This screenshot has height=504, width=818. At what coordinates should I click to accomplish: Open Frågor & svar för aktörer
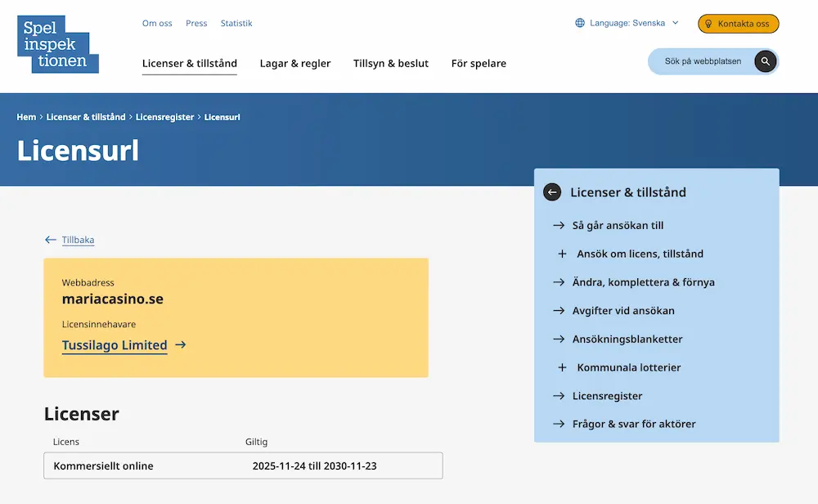(x=634, y=424)
